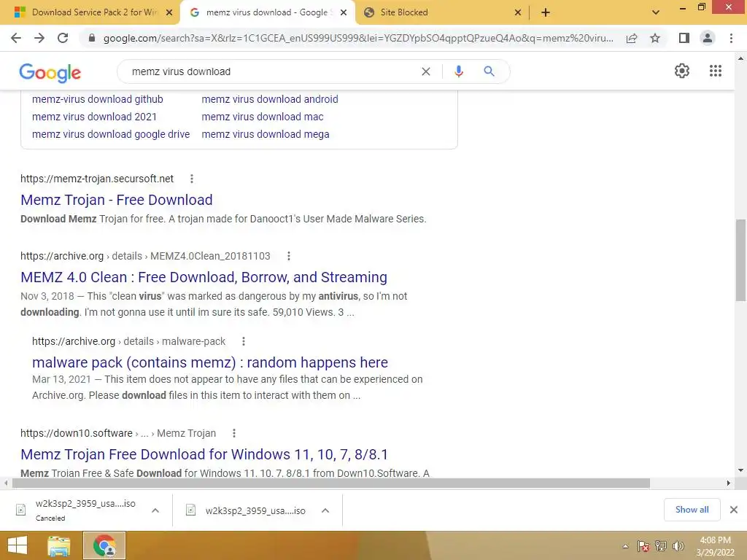Click scroll right arrow on horizontal scrollbar
This screenshot has width=747, height=560.
coord(729,483)
